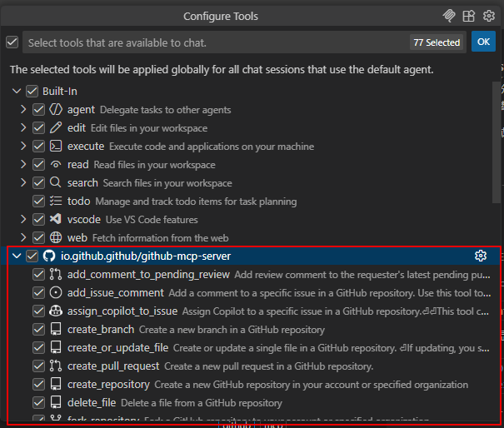Click repo icon beside create_repository
This screenshot has height=428, width=504.
[x=56, y=384]
